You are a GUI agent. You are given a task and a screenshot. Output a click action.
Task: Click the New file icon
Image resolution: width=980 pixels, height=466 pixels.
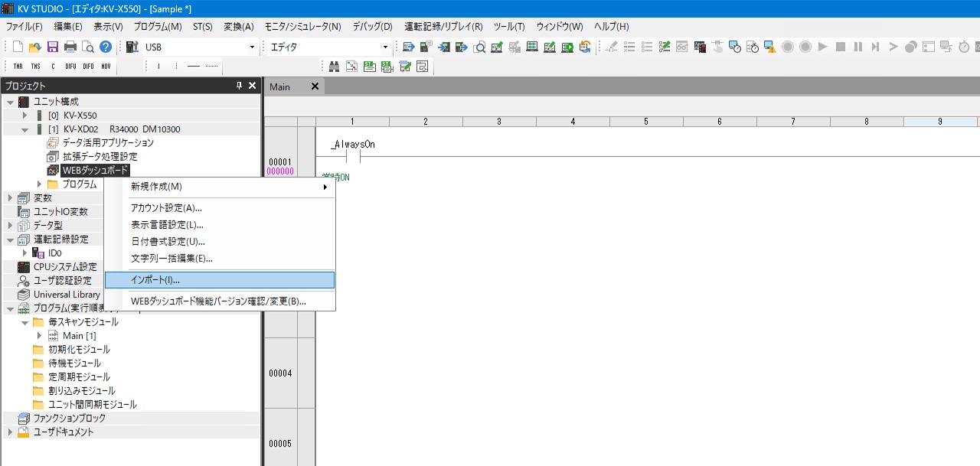pos(18,47)
